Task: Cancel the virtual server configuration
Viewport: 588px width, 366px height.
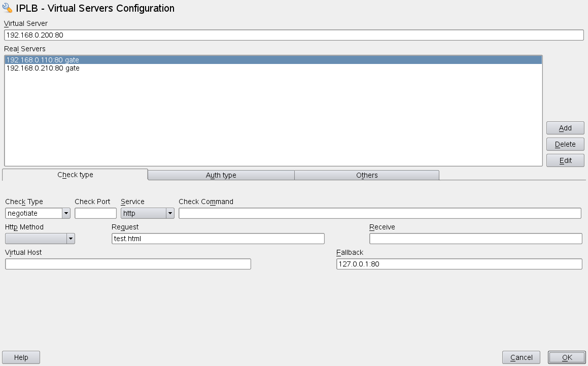Action: (521, 357)
